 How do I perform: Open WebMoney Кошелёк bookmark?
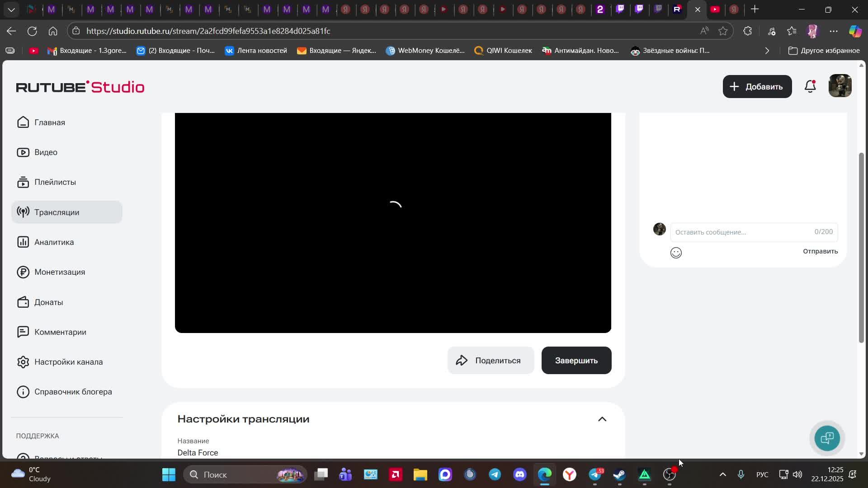tap(425, 51)
